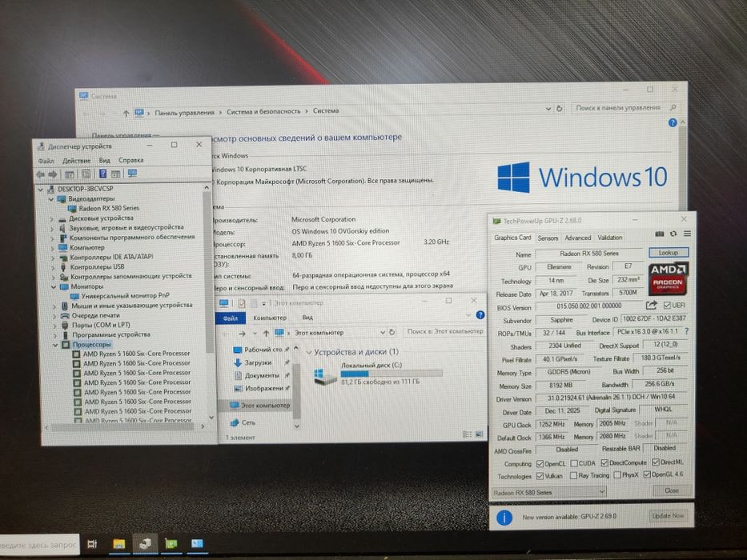Toggle the OpenCL checkbox

click(x=540, y=463)
